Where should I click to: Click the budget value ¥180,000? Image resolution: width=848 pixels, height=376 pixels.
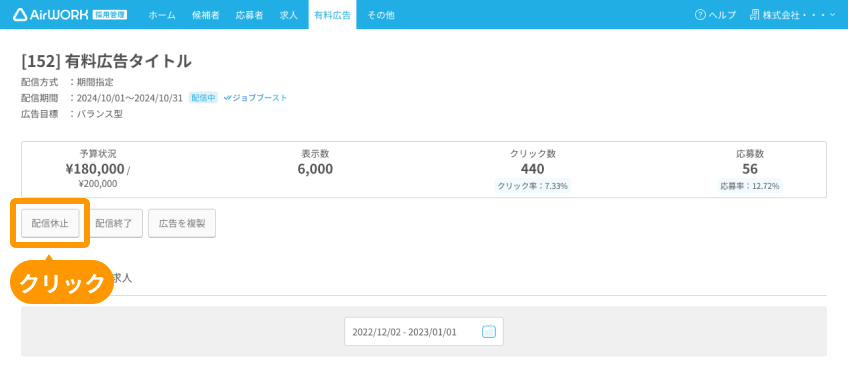(95, 169)
